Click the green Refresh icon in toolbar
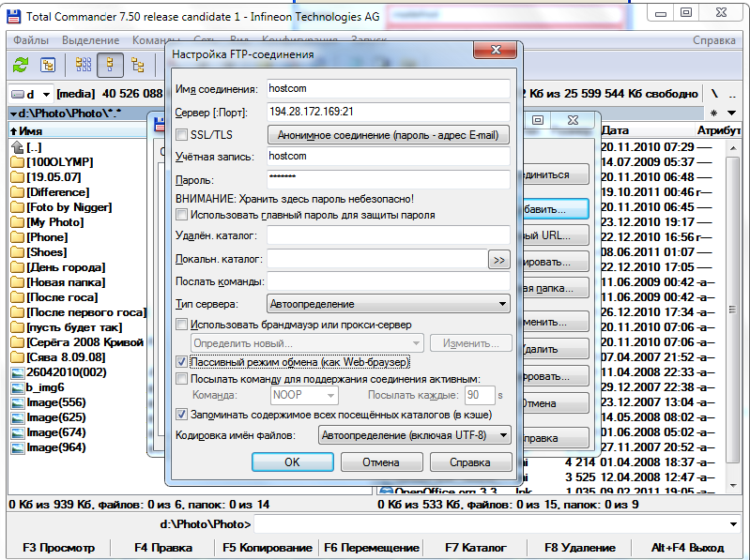 (20, 65)
